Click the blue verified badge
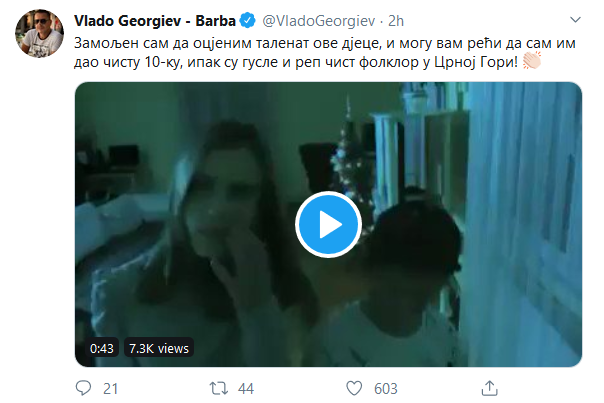Image resolution: width=604 pixels, height=403 pixels. tap(252, 20)
